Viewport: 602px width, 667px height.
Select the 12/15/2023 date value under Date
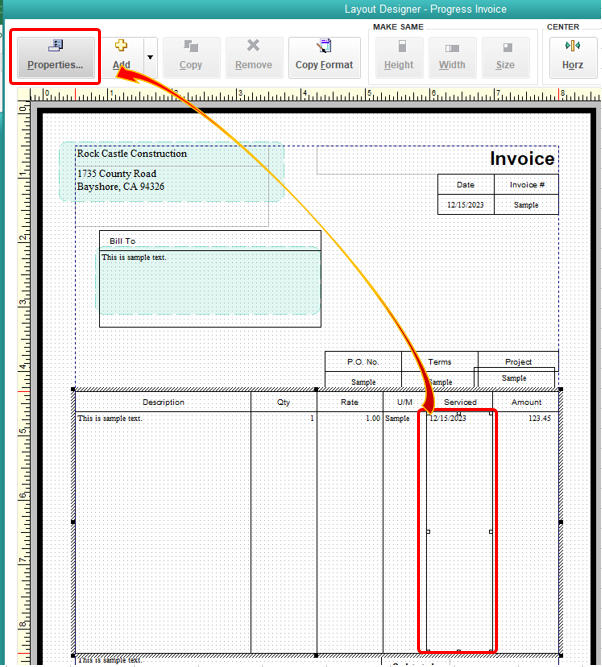465,205
